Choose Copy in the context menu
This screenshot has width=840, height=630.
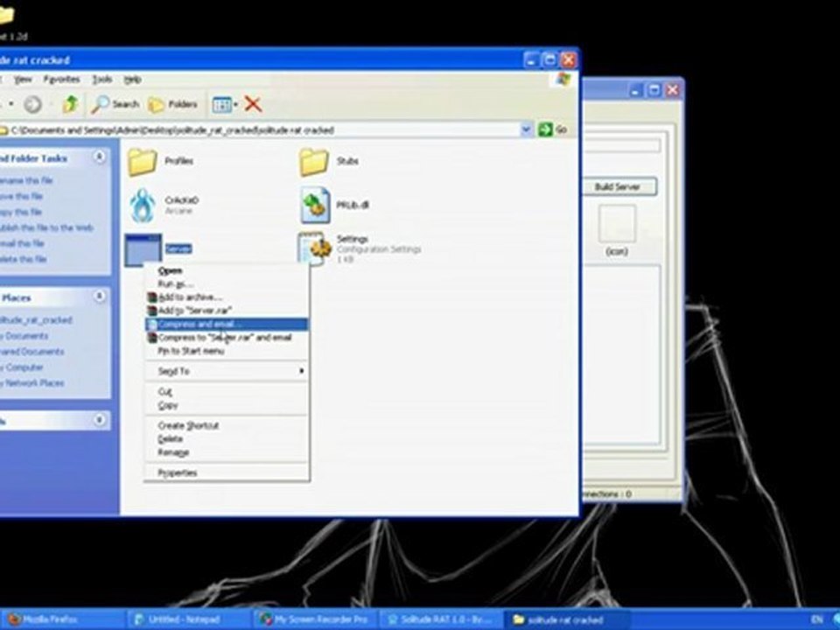(227, 405)
